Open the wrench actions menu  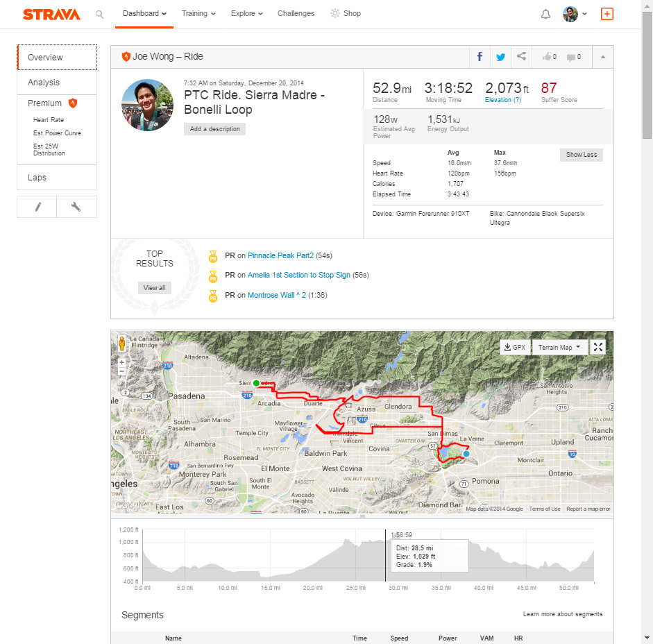(x=76, y=207)
